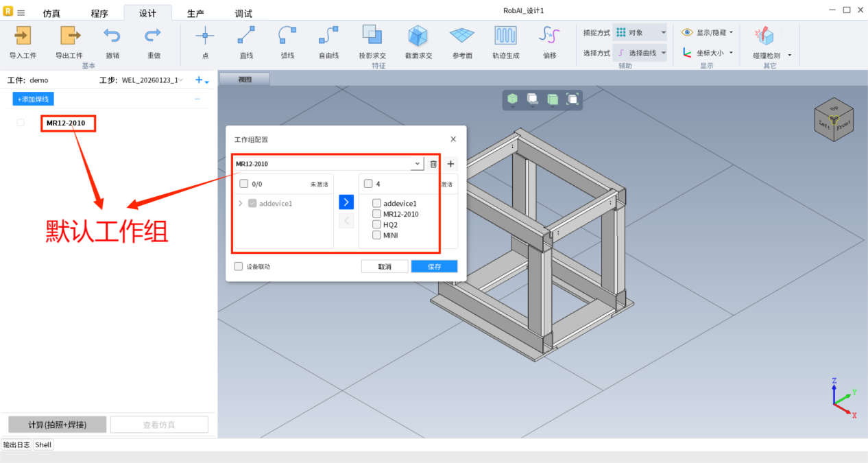Open the 碰撞检测 collision detection tool
868x463 pixels.
tap(764, 36)
